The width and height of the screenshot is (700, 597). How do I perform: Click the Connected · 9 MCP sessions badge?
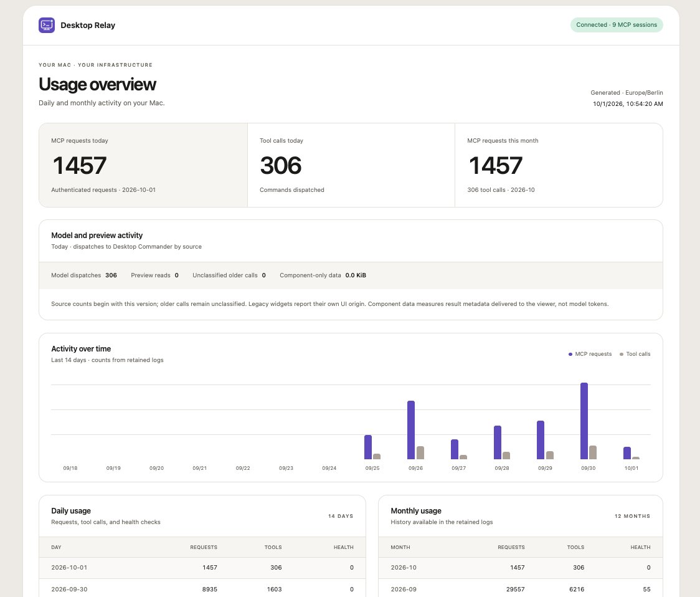pyautogui.click(x=617, y=25)
